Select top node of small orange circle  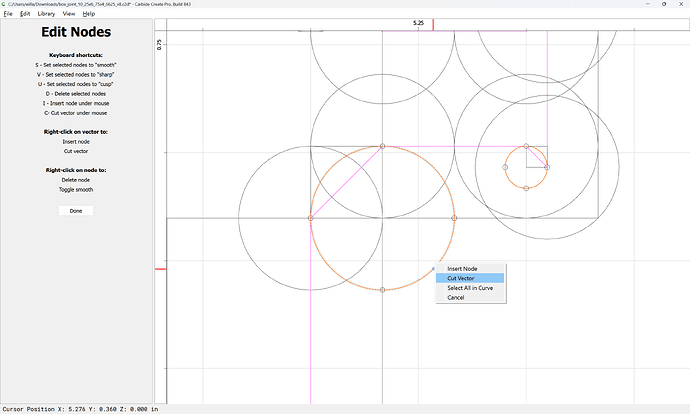tap(526, 146)
